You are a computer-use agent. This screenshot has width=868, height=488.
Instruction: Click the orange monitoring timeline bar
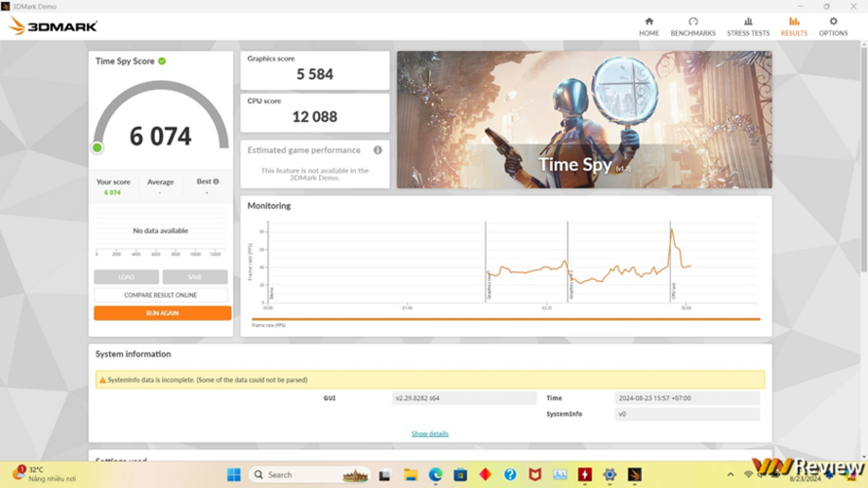[x=506, y=319]
